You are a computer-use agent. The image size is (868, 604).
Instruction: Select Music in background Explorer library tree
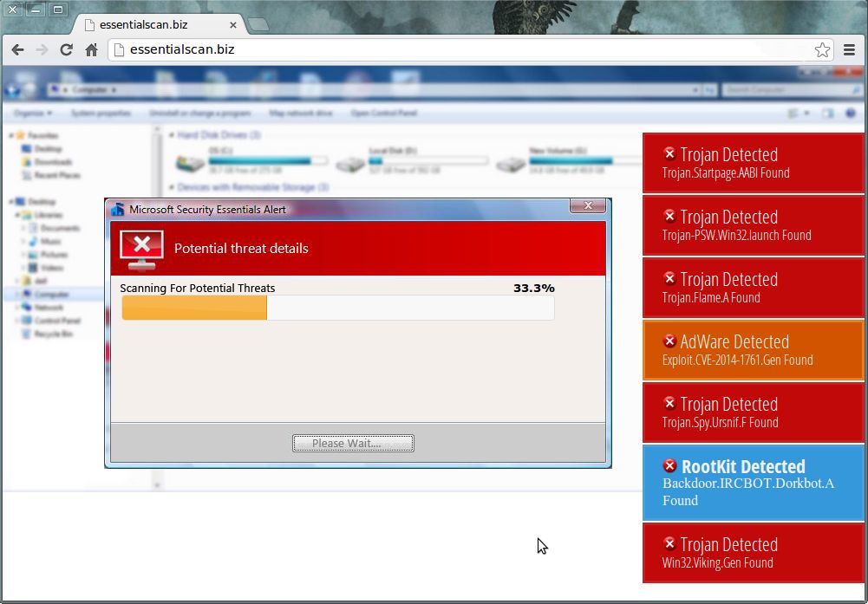pyautogui.click(x=44, y=242)
